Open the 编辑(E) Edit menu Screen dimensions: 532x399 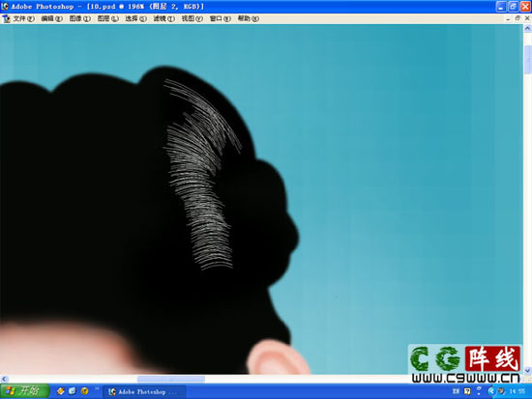pos(52,18)
